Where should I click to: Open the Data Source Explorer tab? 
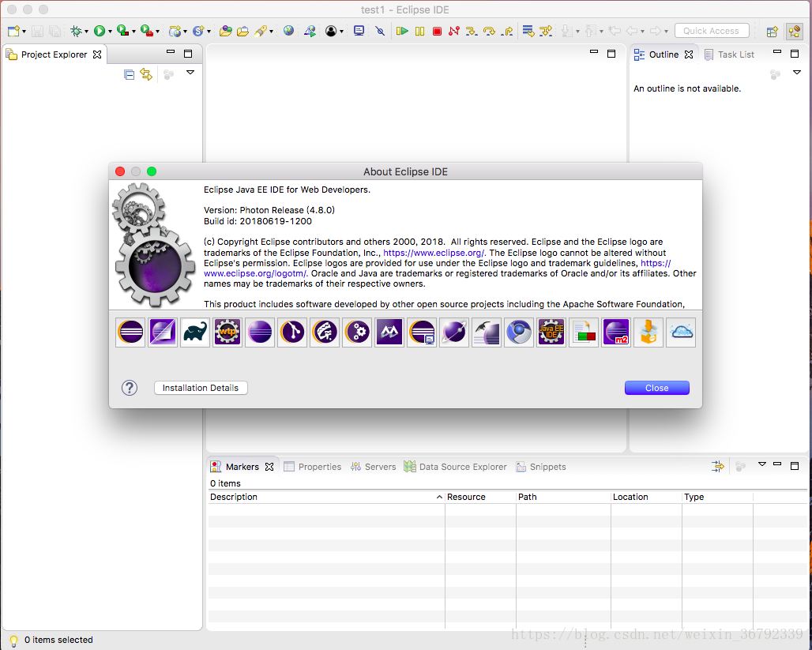tap(455, 467)
